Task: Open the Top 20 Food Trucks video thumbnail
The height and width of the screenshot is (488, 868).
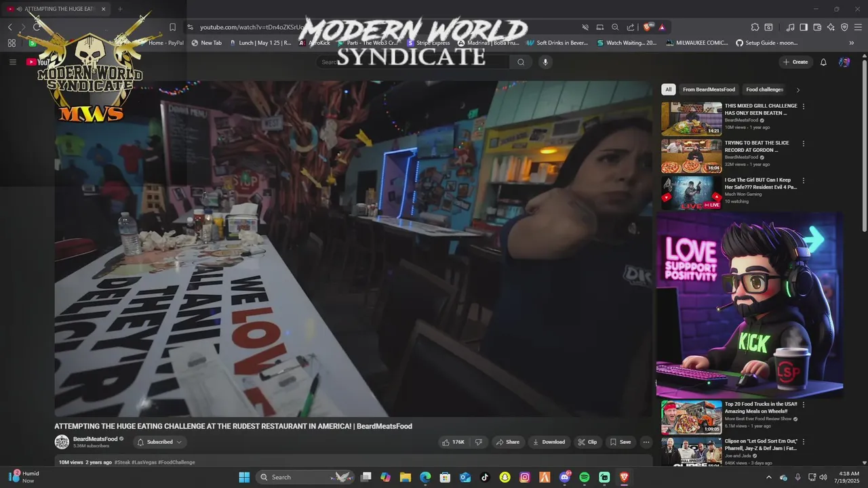Action: tap(692, 417)
